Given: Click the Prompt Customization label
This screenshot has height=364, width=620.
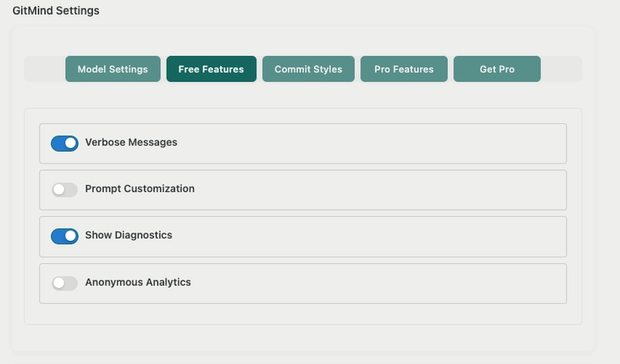Looking at the screenshot, I should pos(140,188).
